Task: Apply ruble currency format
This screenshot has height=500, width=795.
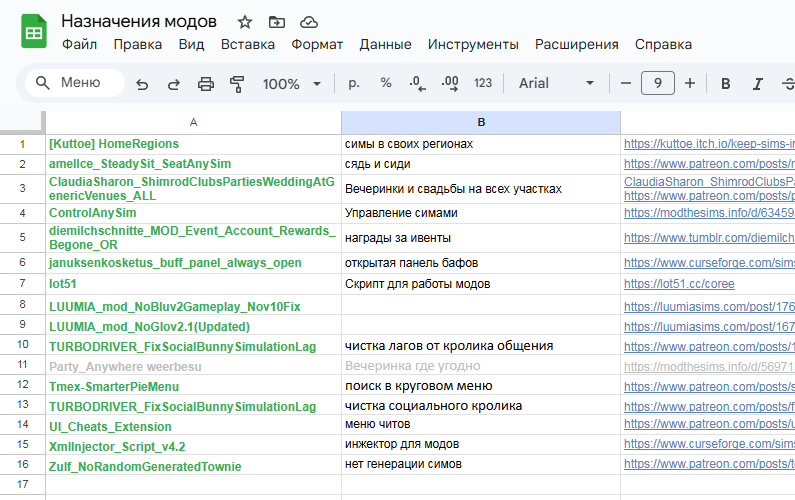Action: coord(354,83)
